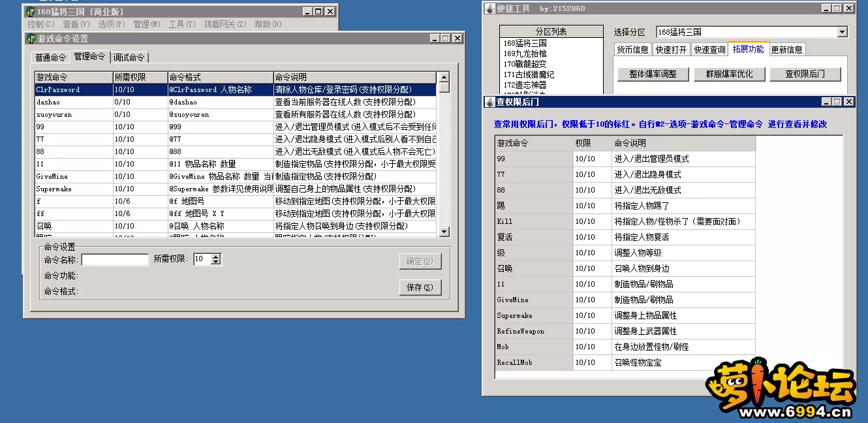868x423 pixels.
Task: Increase 所需权限 with the up arrow
Action: (x=217, y=257)
